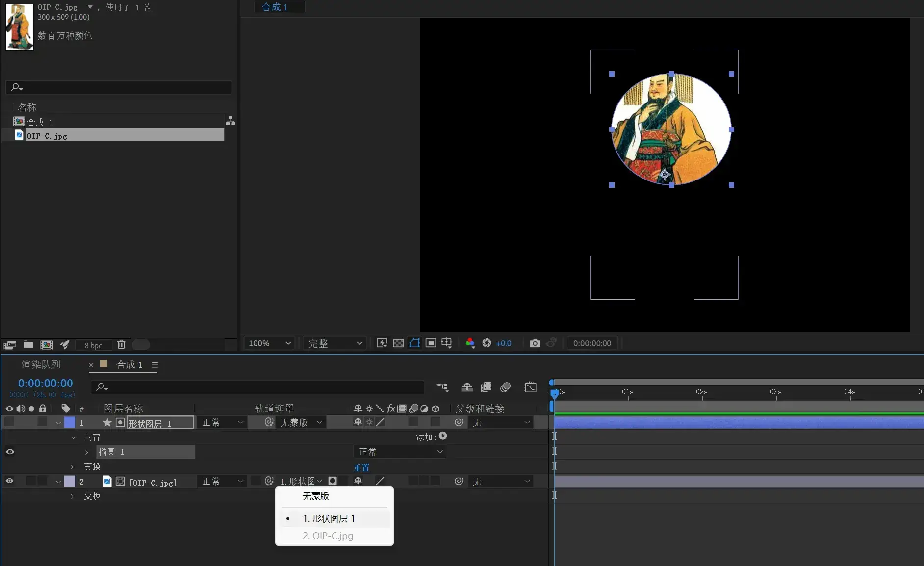Viewport: 924px width, 566px height.
Task: Open the 100% magnification dropdown
Action: [x=269, y=343]
